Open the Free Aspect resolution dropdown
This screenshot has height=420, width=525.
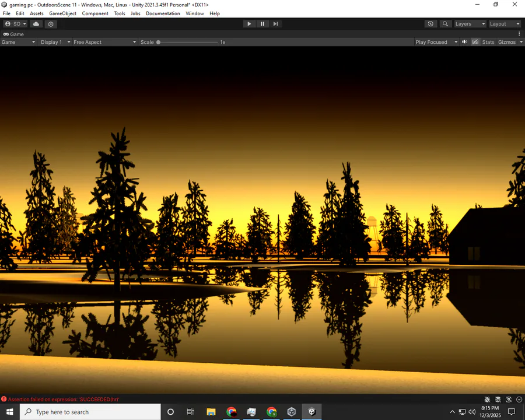(105, 42)
